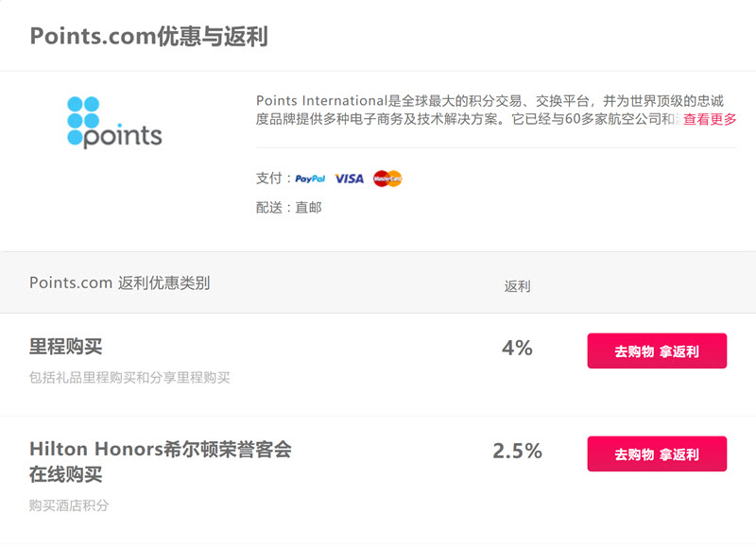Open Hilton Honors希尔顿荣誉客会 在线购买 title
This screenshot has width=756, height=547.
[160, 461]
